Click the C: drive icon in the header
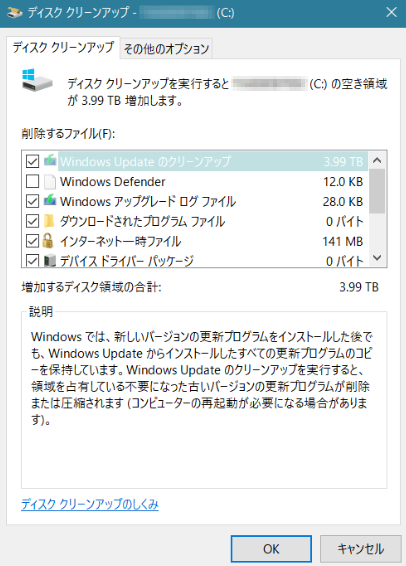This screenshot has width=406, height=566. point(37,80)
